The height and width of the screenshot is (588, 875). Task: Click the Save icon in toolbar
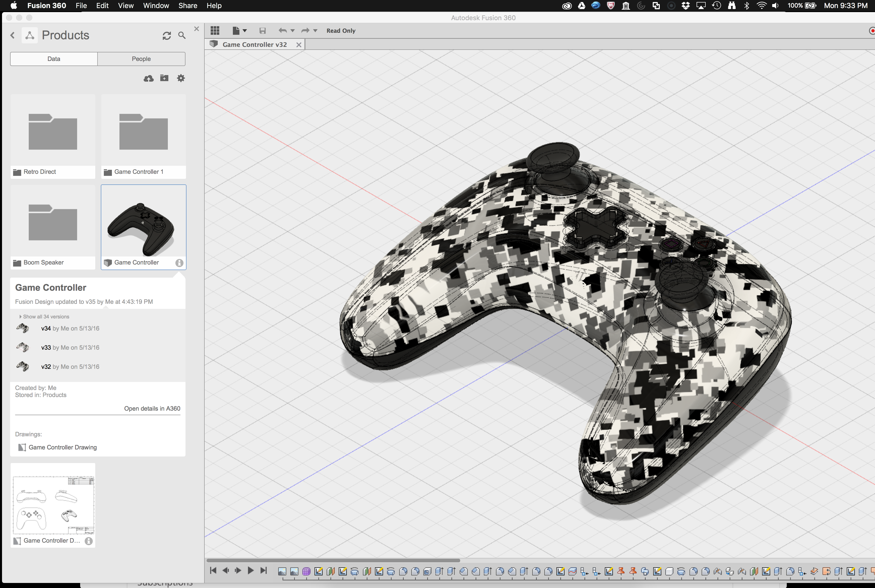pos(263,30)
